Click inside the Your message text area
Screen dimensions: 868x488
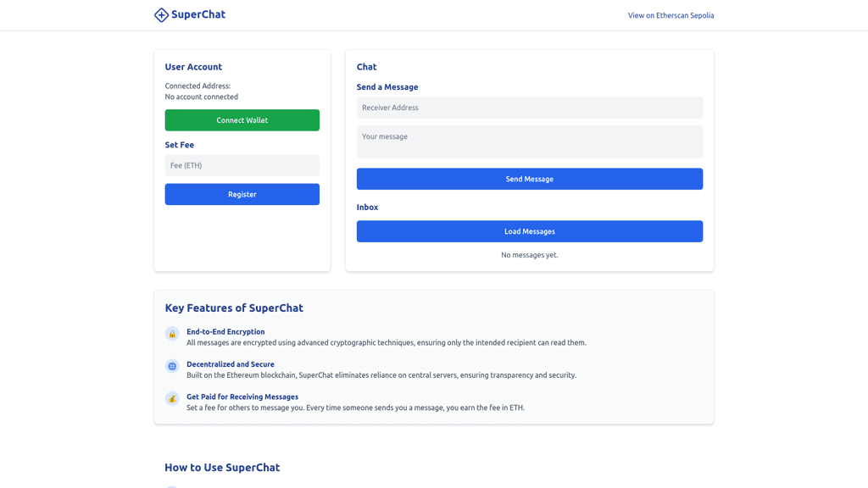(529, 141)
